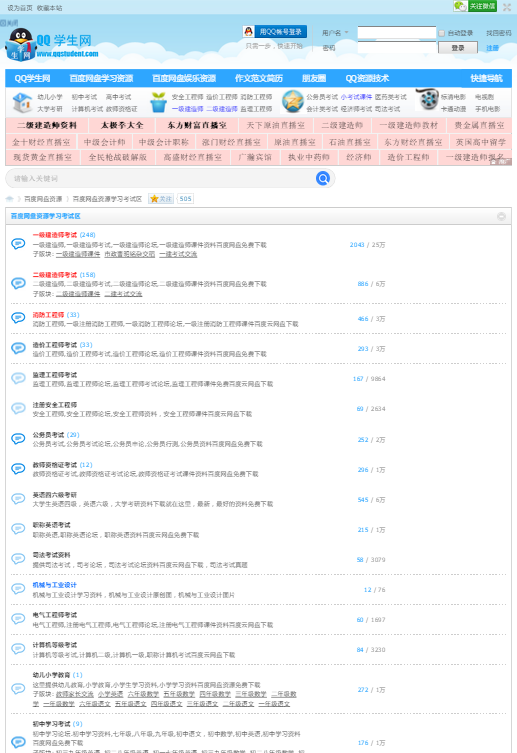Open the 机械与工业设计 forum link
The width and height of the screenshot is (517, 753).
tap(54, 585)
